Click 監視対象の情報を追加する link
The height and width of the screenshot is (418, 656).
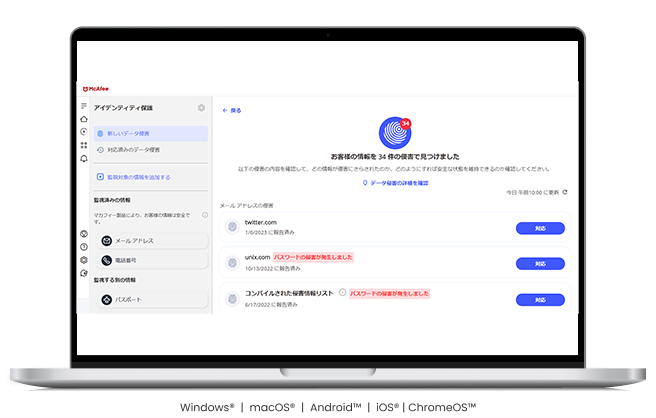133,177
